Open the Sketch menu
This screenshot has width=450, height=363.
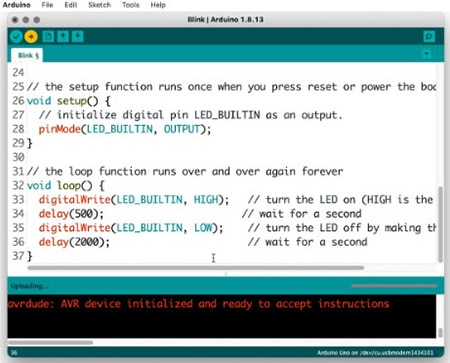99,5
